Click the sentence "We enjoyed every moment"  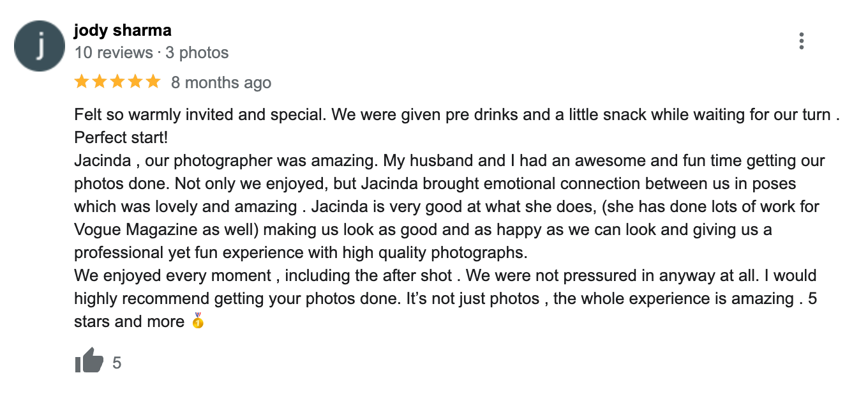click(175, 276)
